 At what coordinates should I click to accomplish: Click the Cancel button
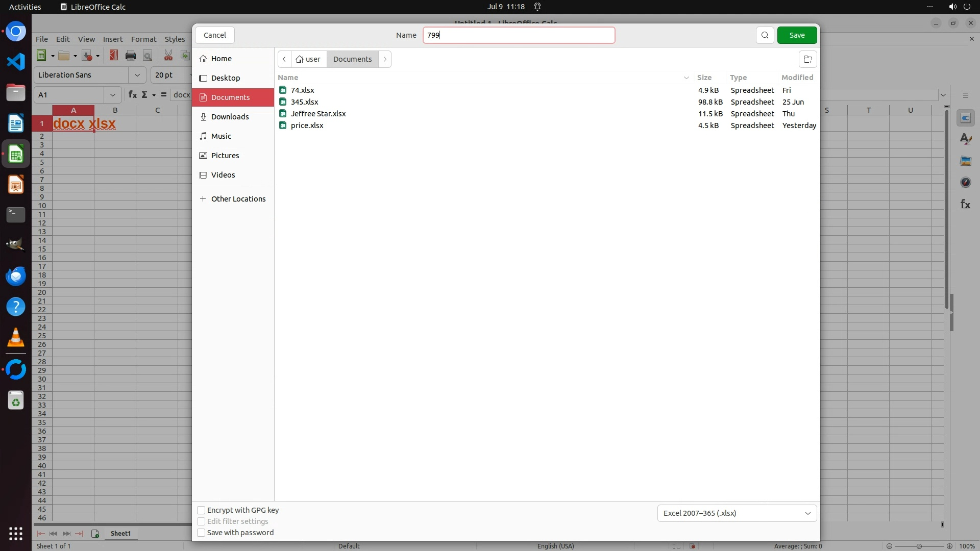point(214,35)
